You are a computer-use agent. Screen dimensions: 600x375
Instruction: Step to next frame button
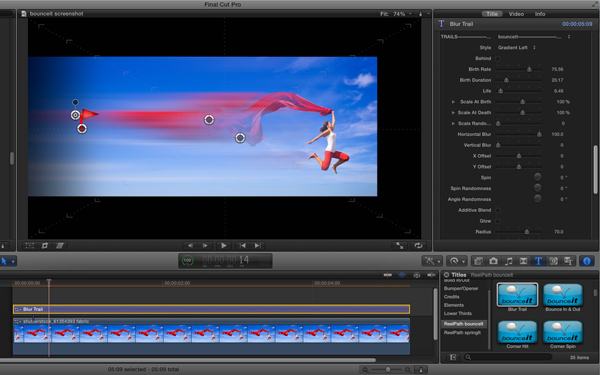[x=205, y=246]
